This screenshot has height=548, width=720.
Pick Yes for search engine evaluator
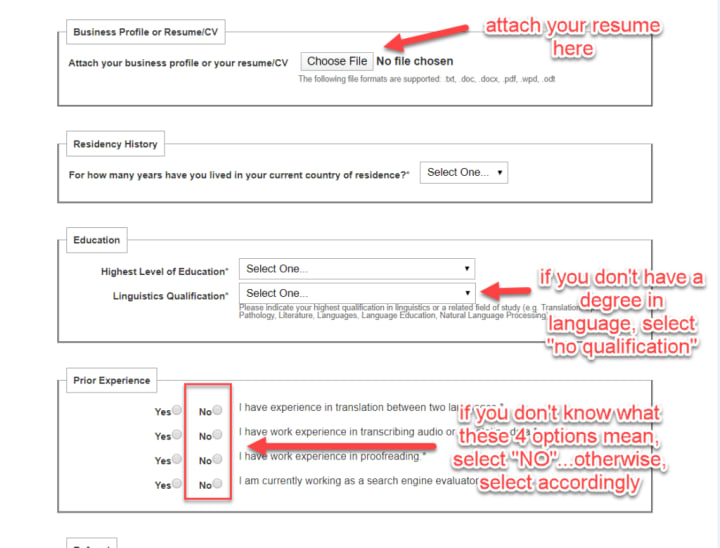(x=177, y=483)
